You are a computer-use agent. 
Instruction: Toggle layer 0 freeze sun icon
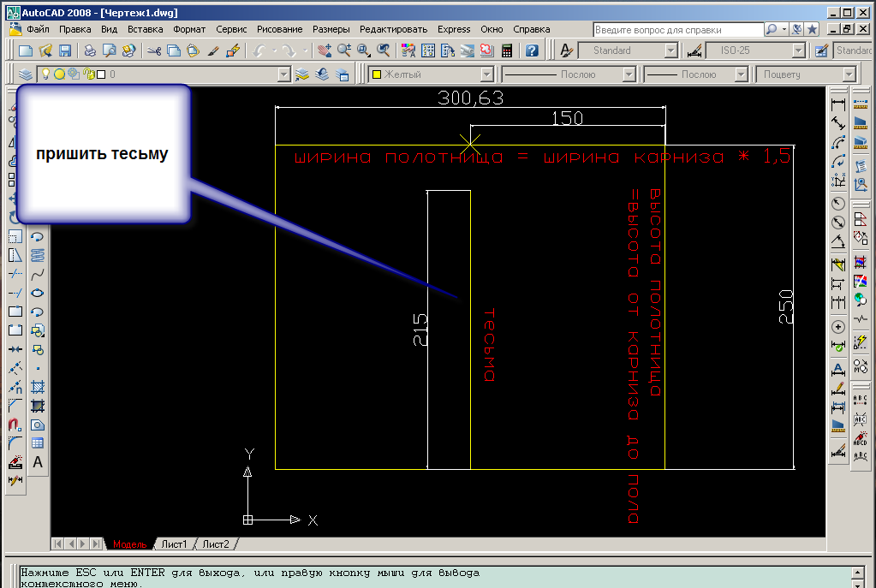pyautogui.click(x=60, y=74)
